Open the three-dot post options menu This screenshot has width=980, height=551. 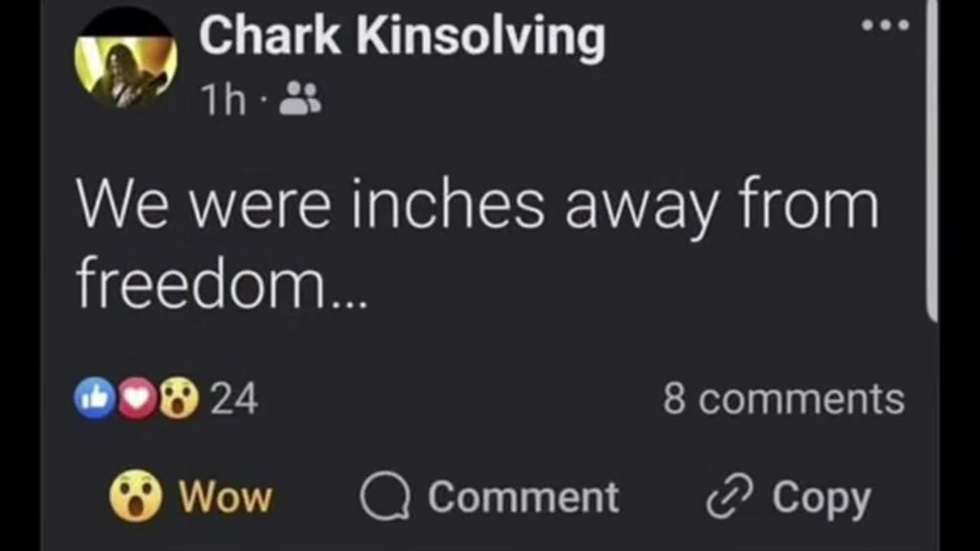[x=885, y=25]
